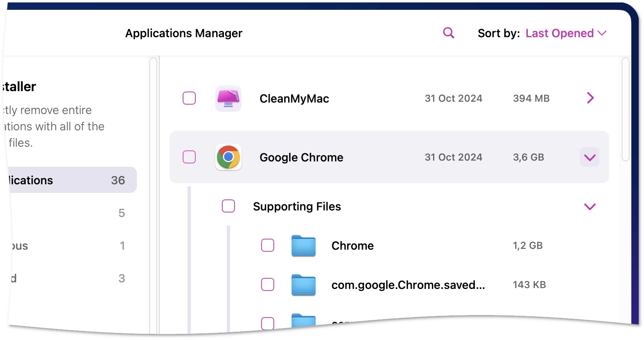Click the CleanMyMac app name
This screenshot has height=340, width=644.
point(294,98)
